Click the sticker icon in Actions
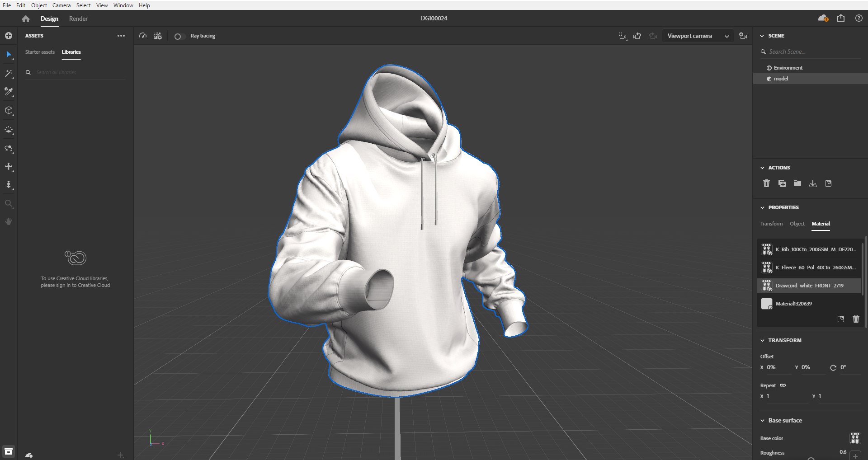868x460 pixels. pyautogui.click(x=828, y=183)
